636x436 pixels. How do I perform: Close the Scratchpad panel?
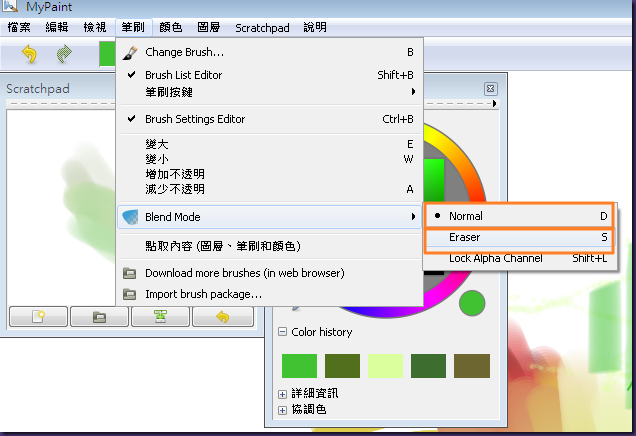point(490,89)
